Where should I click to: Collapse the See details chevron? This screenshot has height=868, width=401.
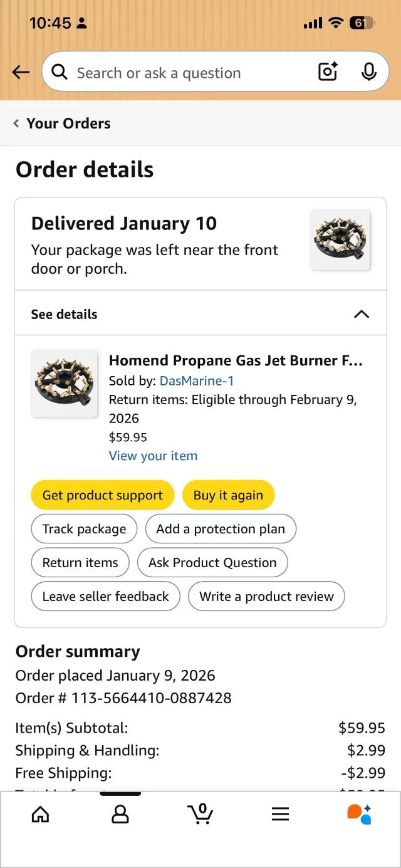tap(362, 314)
